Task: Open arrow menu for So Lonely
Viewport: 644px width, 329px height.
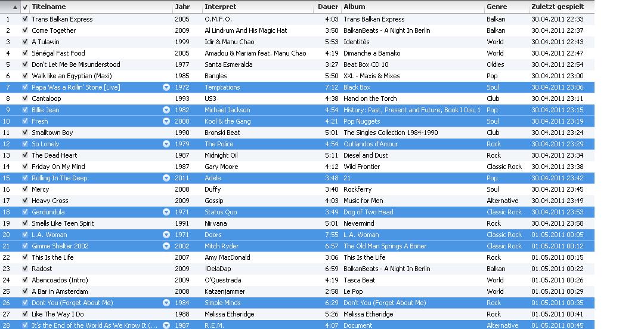Action: pyautogui.click(x=166, y=144)
